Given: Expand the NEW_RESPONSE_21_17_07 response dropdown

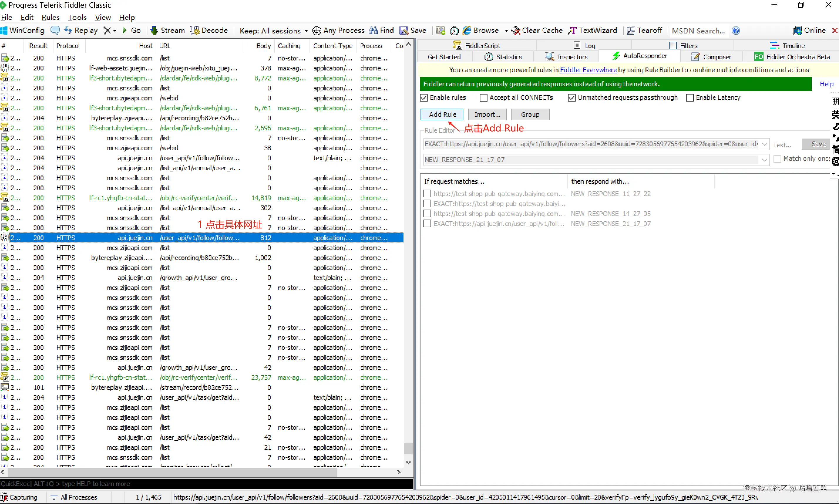Looking at the screenshot, I should click(x=764, y=160).
